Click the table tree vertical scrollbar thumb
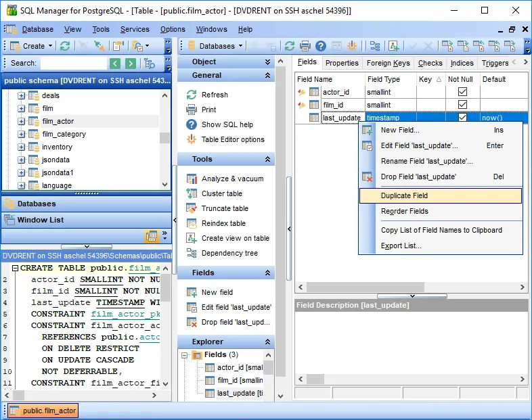The width and height of the screenshot is (532, 420). [165, 137]
